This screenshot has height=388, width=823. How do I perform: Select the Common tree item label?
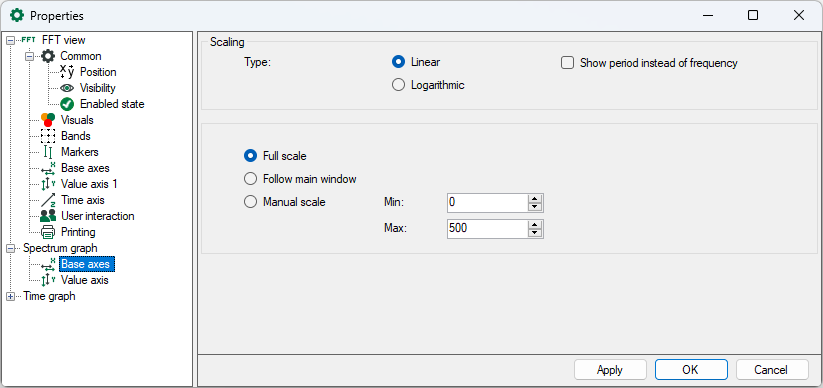(x=81, y=56)
